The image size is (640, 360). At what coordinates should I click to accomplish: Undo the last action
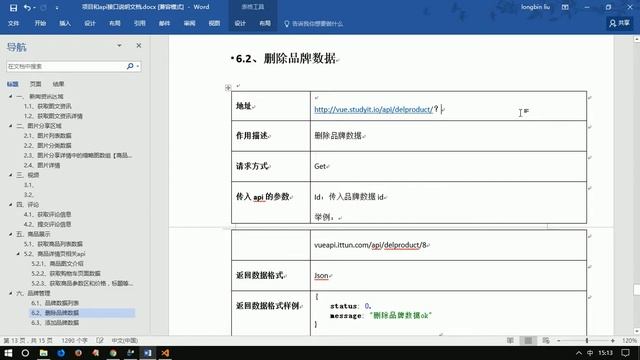[x=27, y=7]
